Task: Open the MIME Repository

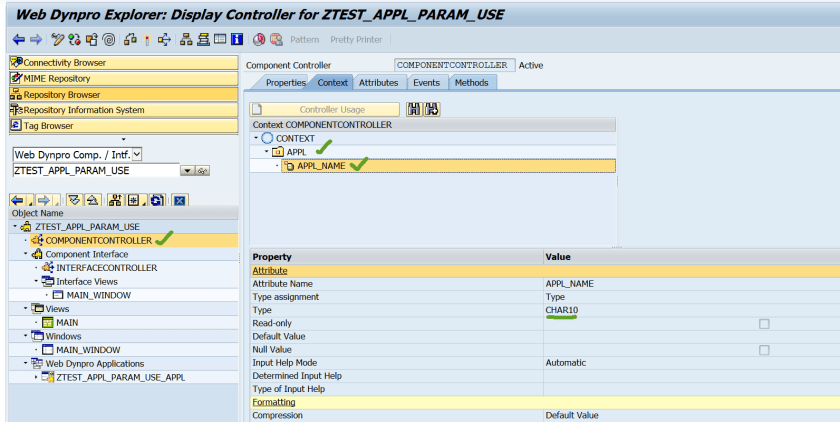Action: [124, 78]
